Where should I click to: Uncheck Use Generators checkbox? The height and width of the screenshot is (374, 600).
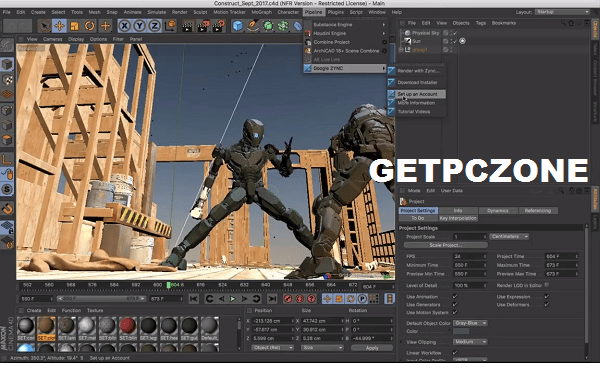(x=455, y=304)
